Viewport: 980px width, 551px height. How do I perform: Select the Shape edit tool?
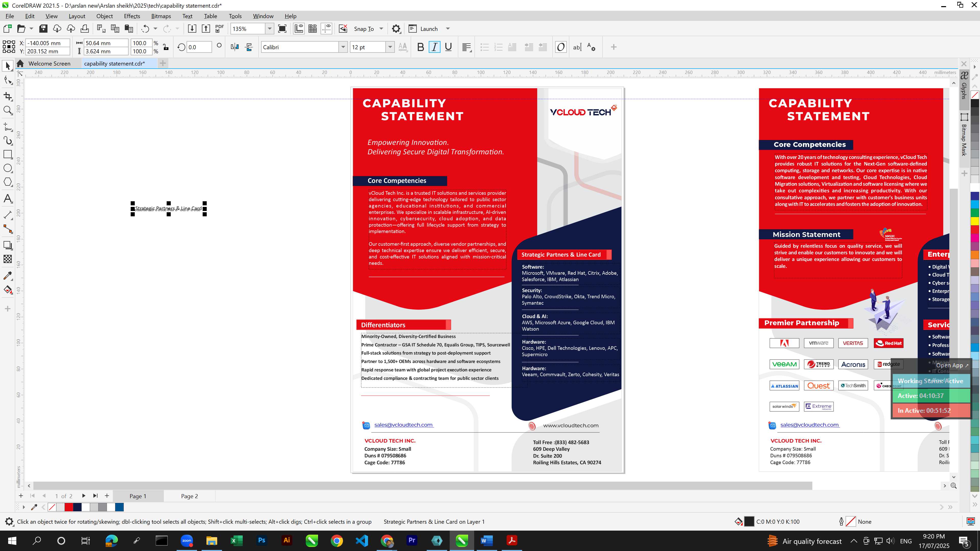click(8, 80)
